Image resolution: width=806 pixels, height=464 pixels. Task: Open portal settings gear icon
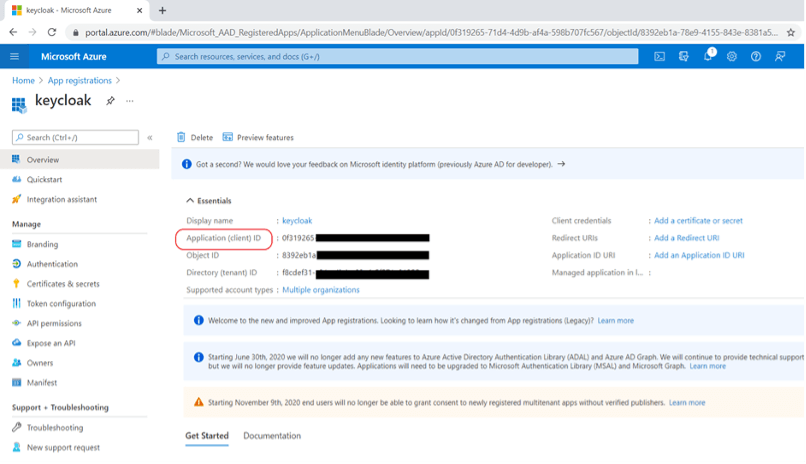[x=731, y=57]
